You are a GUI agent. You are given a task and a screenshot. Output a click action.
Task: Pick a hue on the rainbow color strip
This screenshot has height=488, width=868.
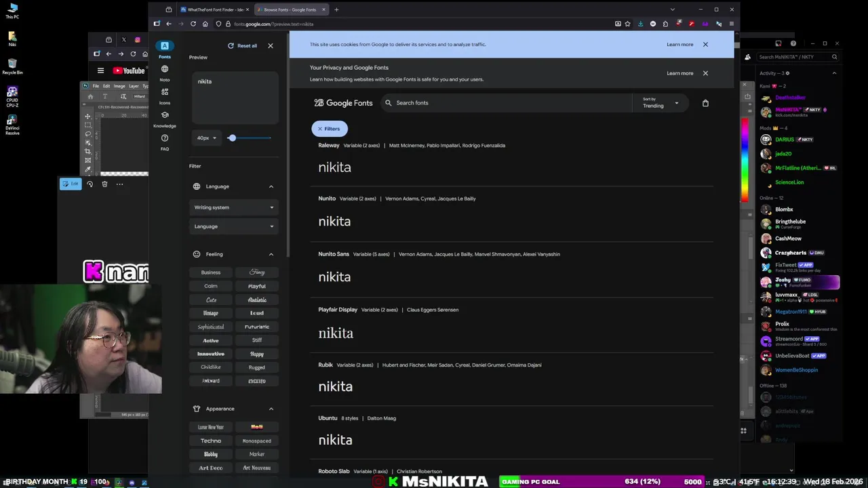click(745, 160)
